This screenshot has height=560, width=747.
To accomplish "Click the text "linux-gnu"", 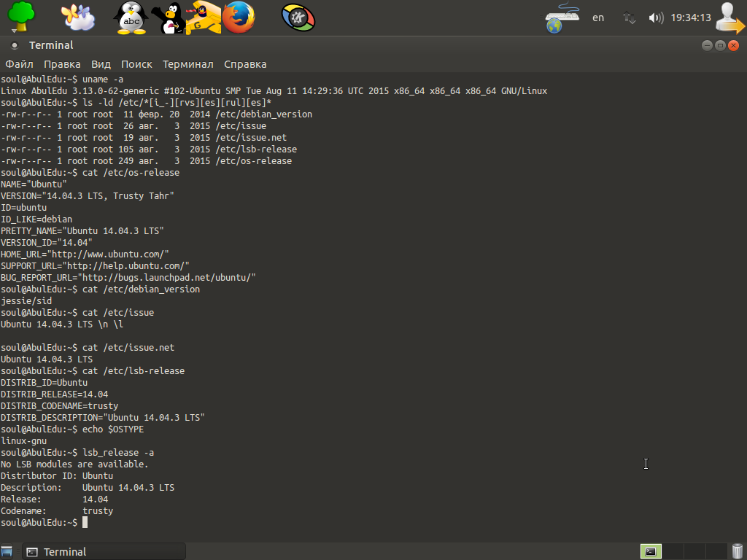I will pyautogui.click(x=24, y=441).
